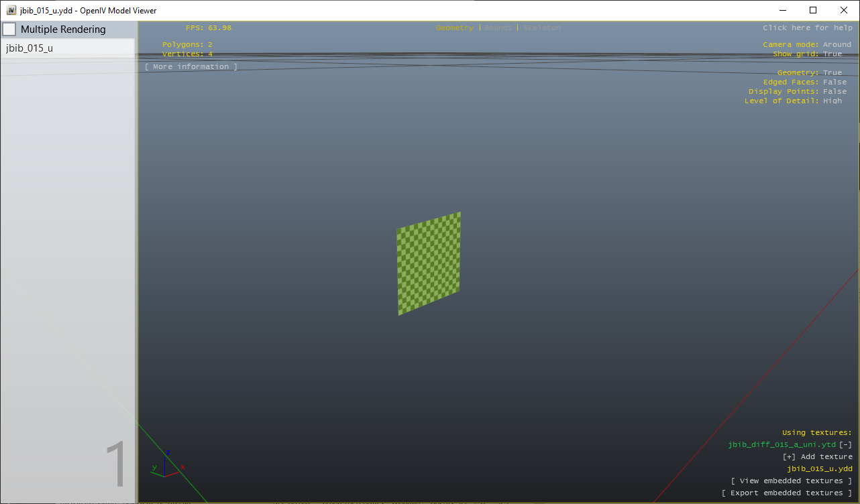This screenshot has height=504, width=860.
Task: Click View embedded textures
Action: [x=792, y=481]
